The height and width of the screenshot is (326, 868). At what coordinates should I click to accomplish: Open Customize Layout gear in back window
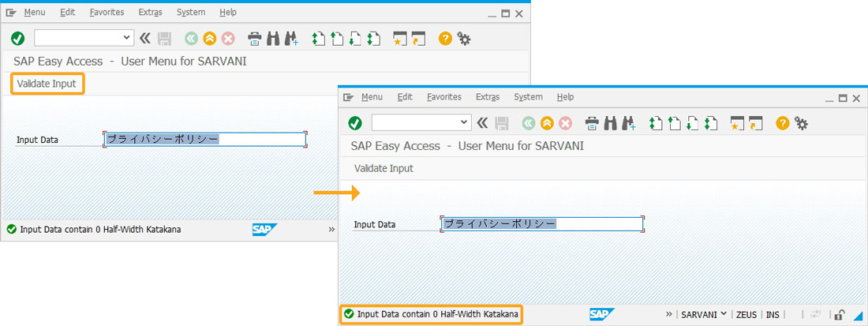[464, 38]
